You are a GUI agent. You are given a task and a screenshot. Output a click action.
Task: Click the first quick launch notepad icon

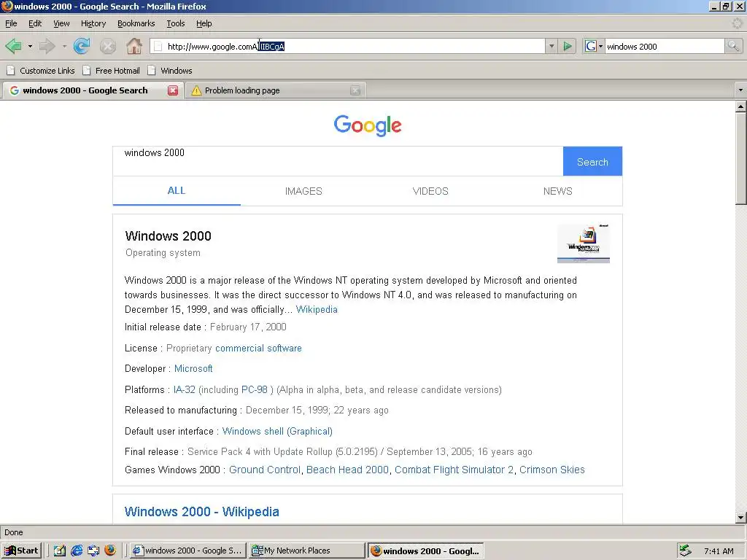click(60, 551)
